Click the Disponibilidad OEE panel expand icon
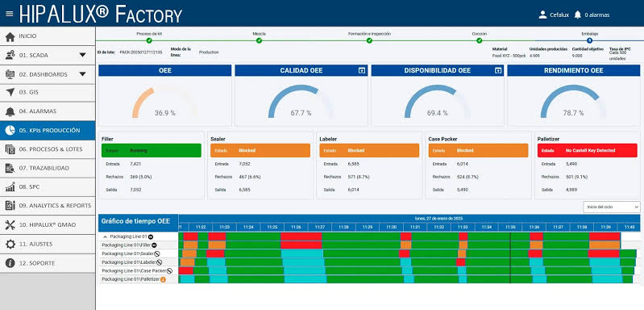 tap(498, 71)
